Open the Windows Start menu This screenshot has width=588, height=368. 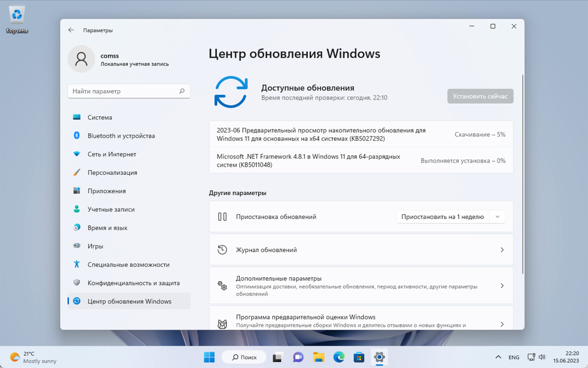[x=209, y=357]
